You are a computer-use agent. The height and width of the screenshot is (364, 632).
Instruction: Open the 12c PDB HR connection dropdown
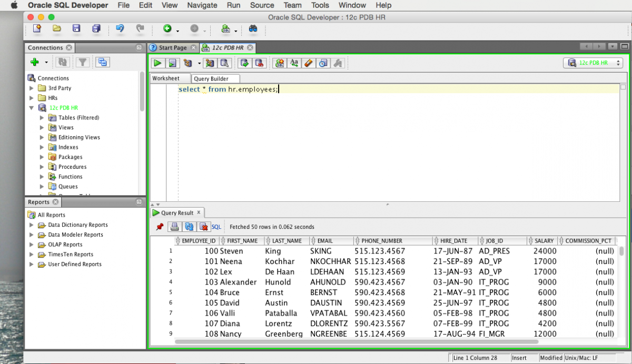593,63
